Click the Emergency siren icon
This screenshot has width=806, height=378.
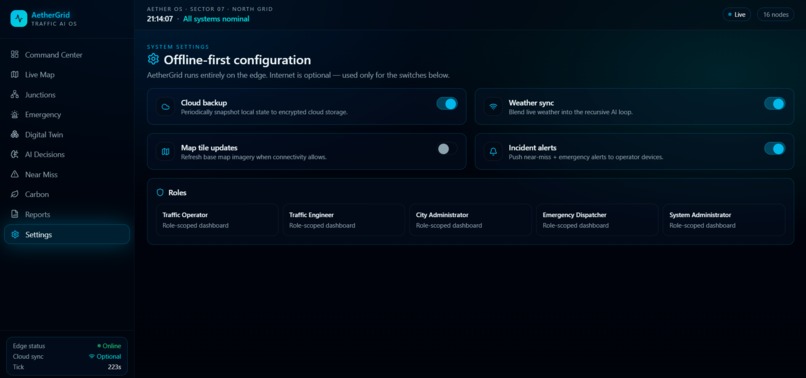point(15,115)
